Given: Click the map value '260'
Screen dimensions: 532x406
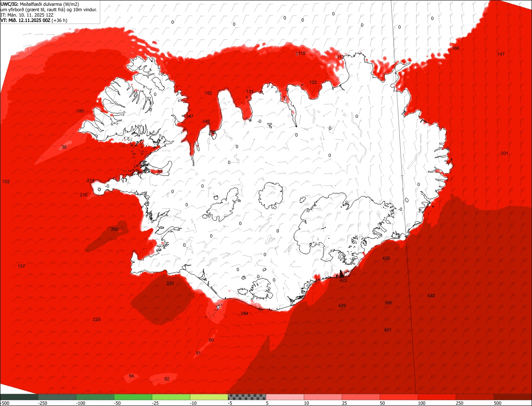Looking at the screenshot, I should coord(115,229).
